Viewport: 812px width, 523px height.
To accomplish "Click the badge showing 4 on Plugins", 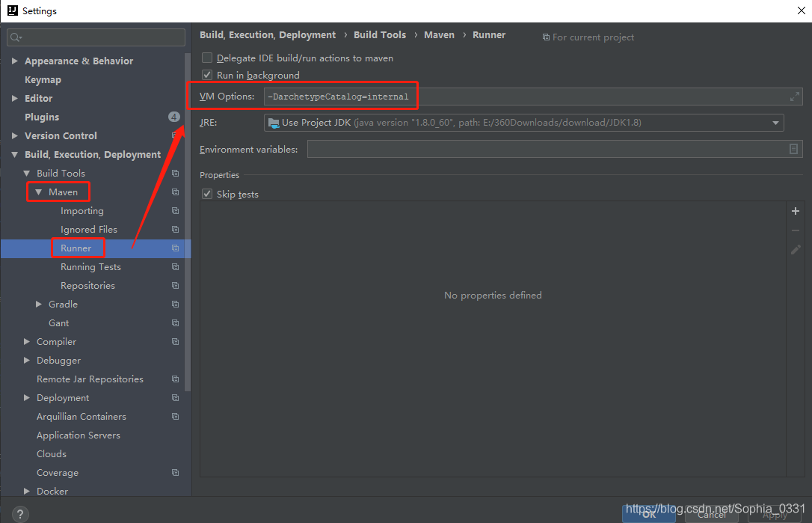I will (x=173, y=117).
